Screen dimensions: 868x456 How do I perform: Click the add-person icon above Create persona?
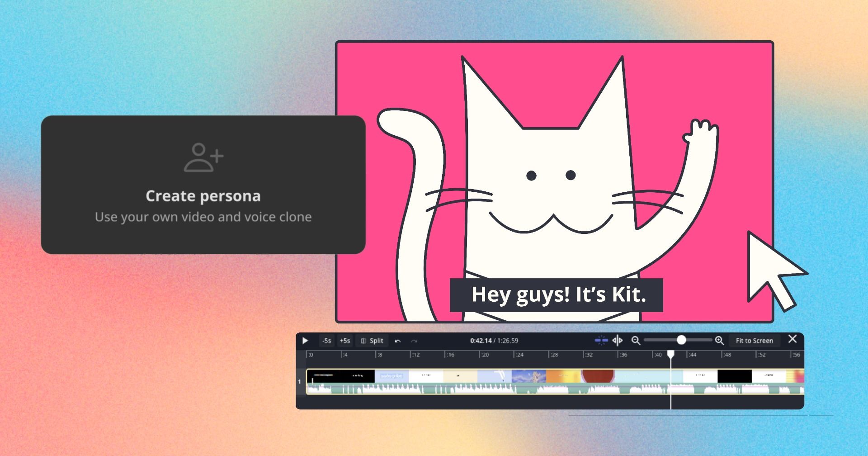[x=203, y=157]
